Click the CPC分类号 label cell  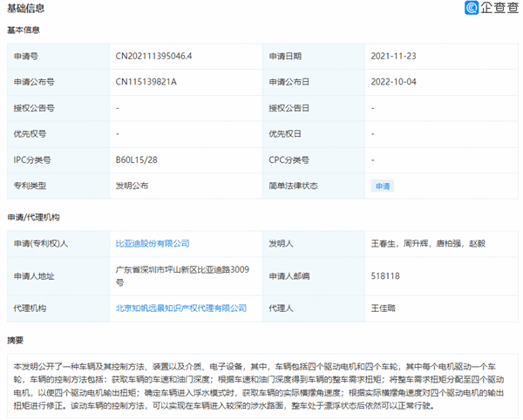coord(314,160)
